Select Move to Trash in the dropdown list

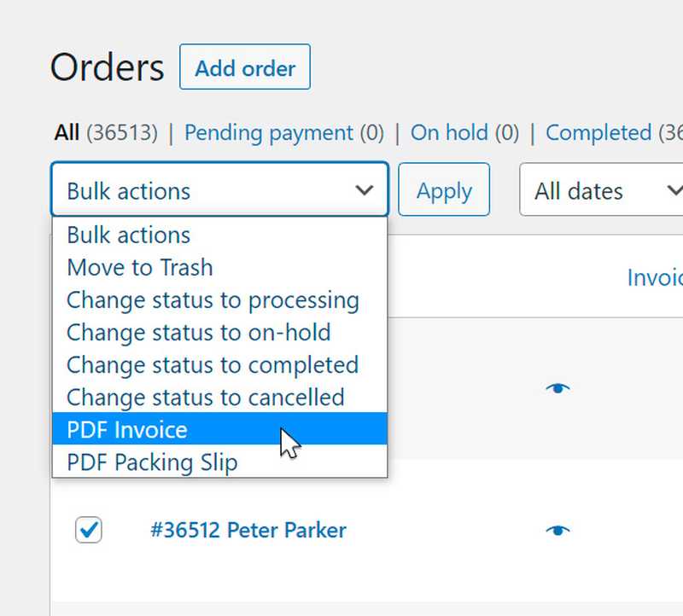coord(140,268)
